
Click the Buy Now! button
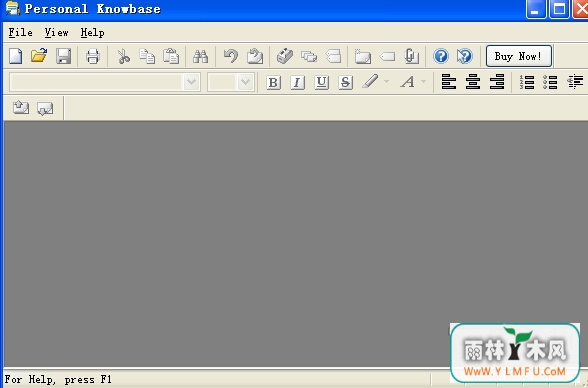tap(519, 56)
